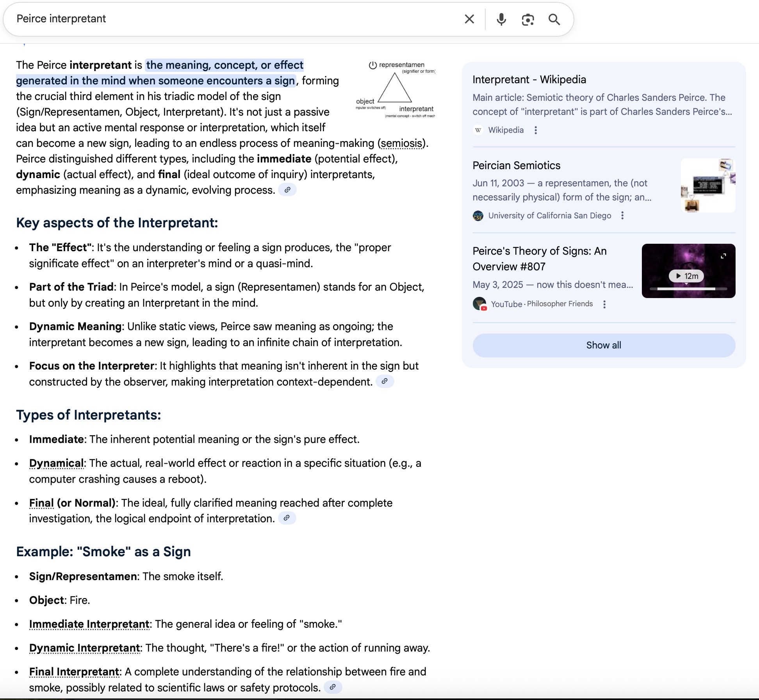Click Show all sources button
Image resolution: width=759 pixels, height=700 pixels.
[x=604, y=345]
